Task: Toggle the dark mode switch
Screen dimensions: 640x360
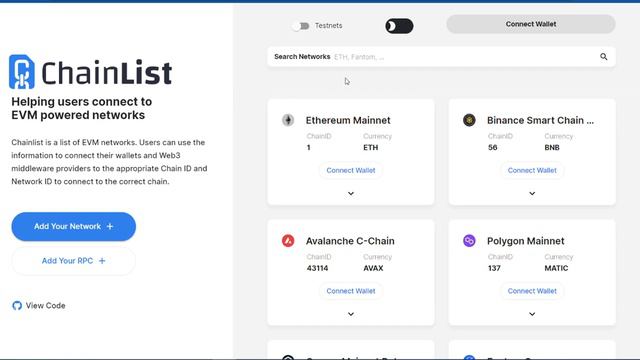Action: (399, 26)
